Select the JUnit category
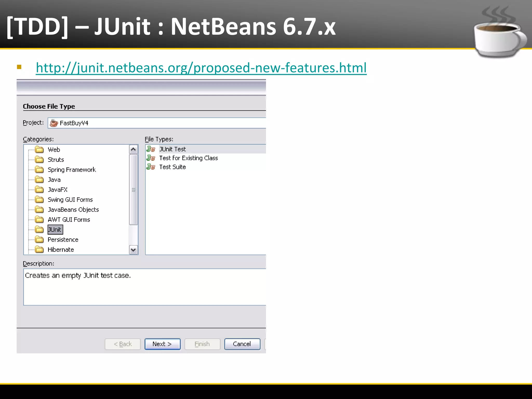Viewport: 532px width, 399px height. coord(55,230)
